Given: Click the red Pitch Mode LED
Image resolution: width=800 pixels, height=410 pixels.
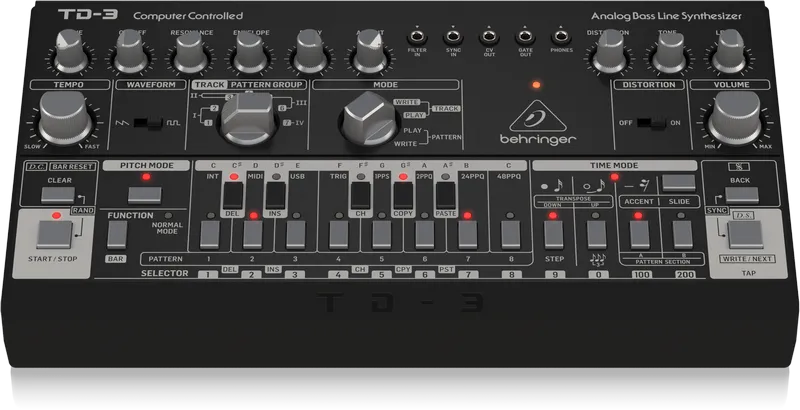Looking at the screenshot, I should point(146,177).
